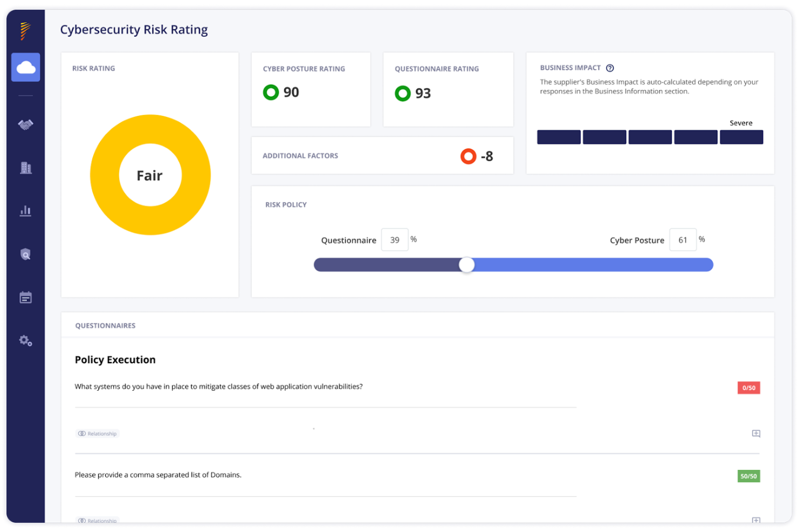The image size is (798, 532).
Task: Click the Relationship tag under the Domains question
Action: pyautogui.click(x=98, y=520)
